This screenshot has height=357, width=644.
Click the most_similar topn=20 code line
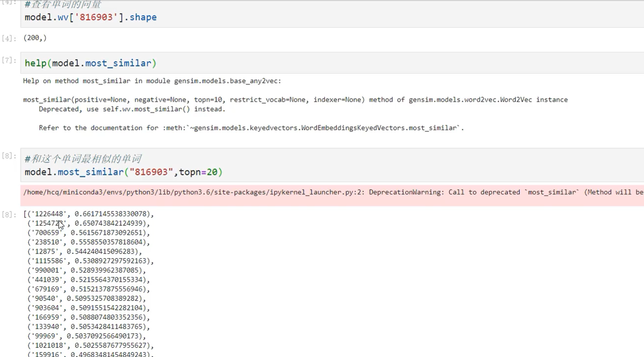pyautogui.click(x=124, y=172)
